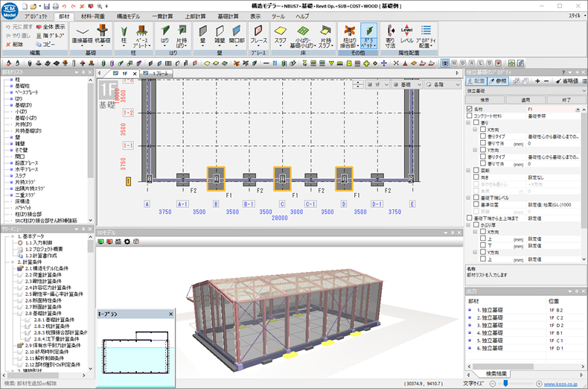Open the 構造モデル ribbon tab
Screen dimensions: 588x389
click(128, 16)
